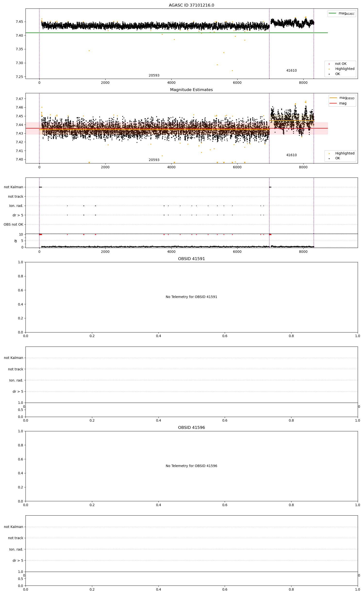The width and height of the screenshot is (364, 595).
Task: Click y-axis tick "10" on the dr subplot
Action: point(21,234)
